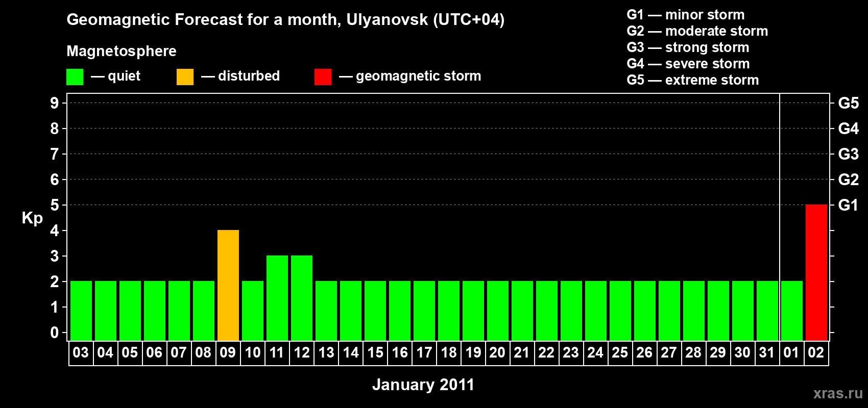The height and width of the screenshot is (408, 868).
Task: Click the date label 09 on axis
Action: pyautogui.click(x=228, y=353)
